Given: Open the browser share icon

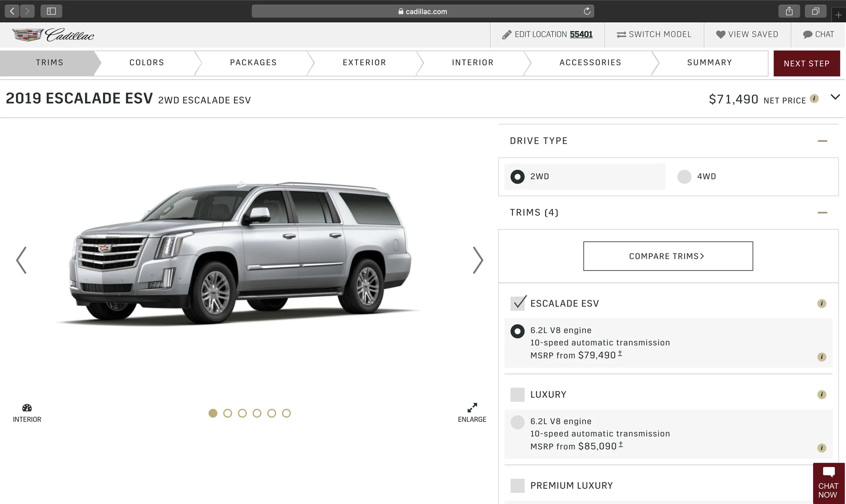Looking at the screenshot, I should (x=789, y=11).
